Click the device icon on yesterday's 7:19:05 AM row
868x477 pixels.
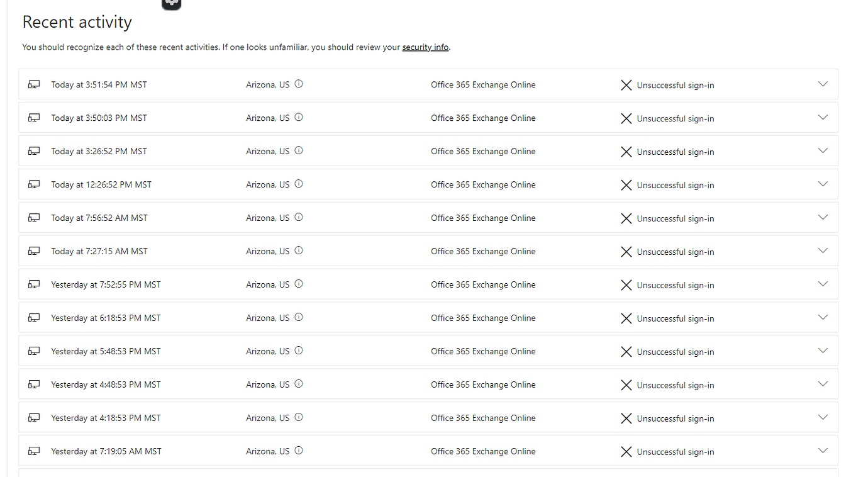[x=33, y=451]
